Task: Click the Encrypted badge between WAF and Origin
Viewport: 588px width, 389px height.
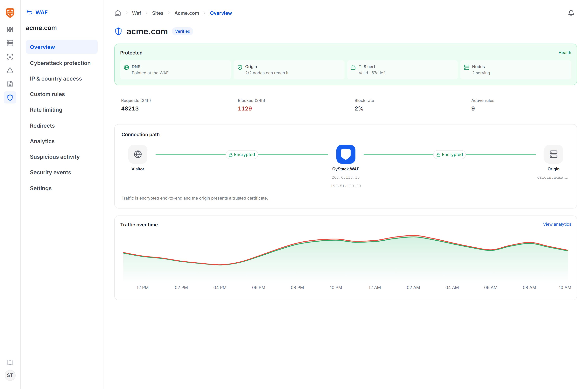Action: point(449,155)
